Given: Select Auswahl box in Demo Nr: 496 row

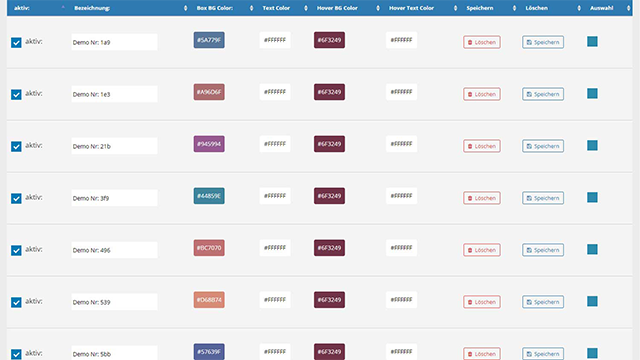Looking at the screenshot, I should point(592,249).
